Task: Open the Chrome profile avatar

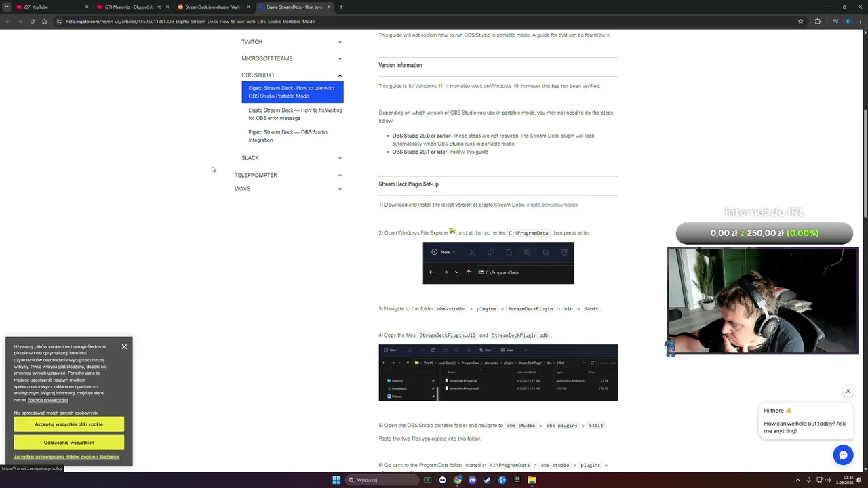Action: tap(848, 21)
